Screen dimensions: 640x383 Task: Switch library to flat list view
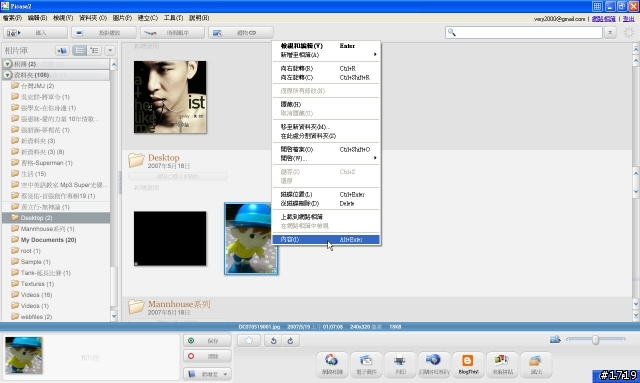coord(80,50)
